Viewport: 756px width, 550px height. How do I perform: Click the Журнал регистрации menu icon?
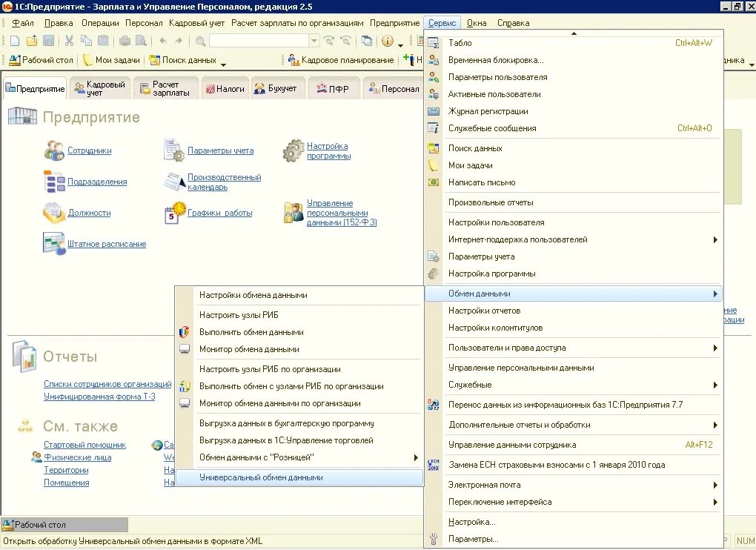pos(434,111)
